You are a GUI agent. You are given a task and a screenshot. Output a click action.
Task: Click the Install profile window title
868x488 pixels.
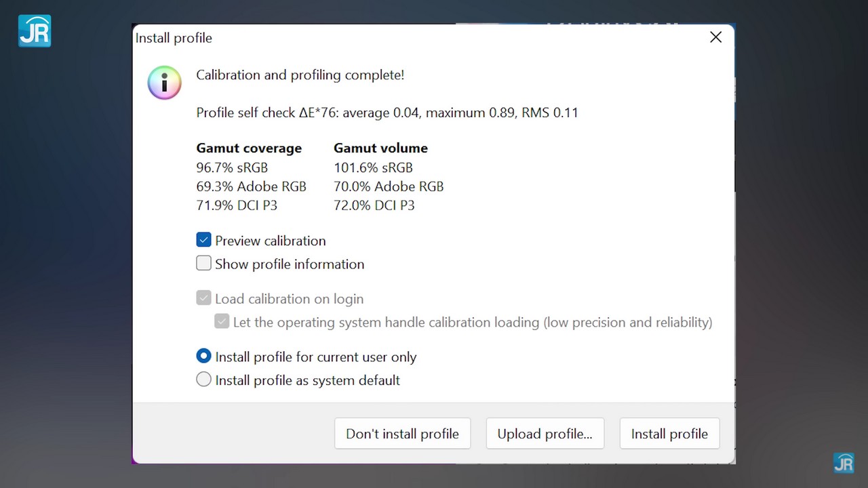click(174, 38)
